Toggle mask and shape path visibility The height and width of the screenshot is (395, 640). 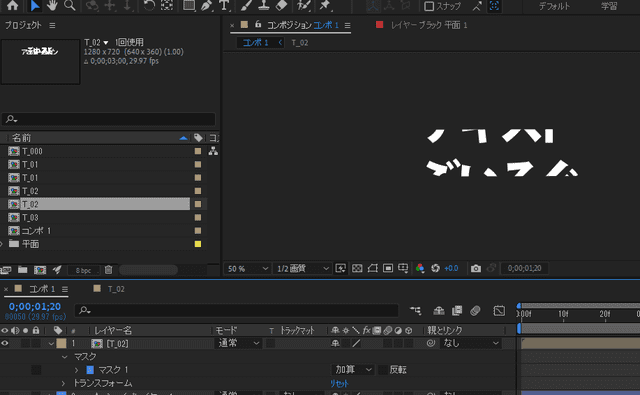tap(372, 268)
